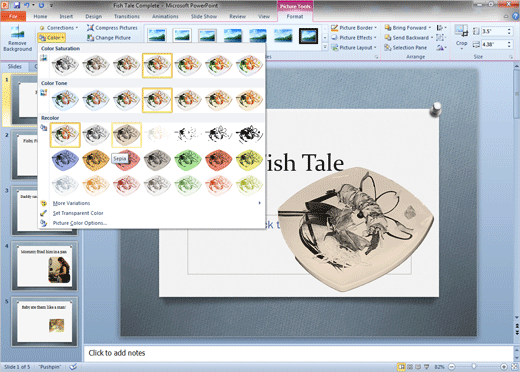Click Compress Pictures icon

tap(90, 28)
